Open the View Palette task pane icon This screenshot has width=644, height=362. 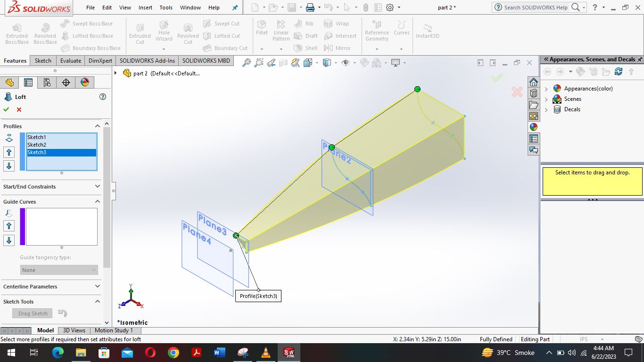[534, 116]
